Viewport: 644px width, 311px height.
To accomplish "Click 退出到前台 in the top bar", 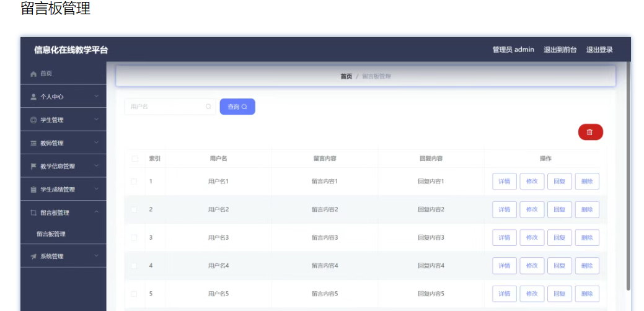I will pyautogui.click(x=560, y=50).
